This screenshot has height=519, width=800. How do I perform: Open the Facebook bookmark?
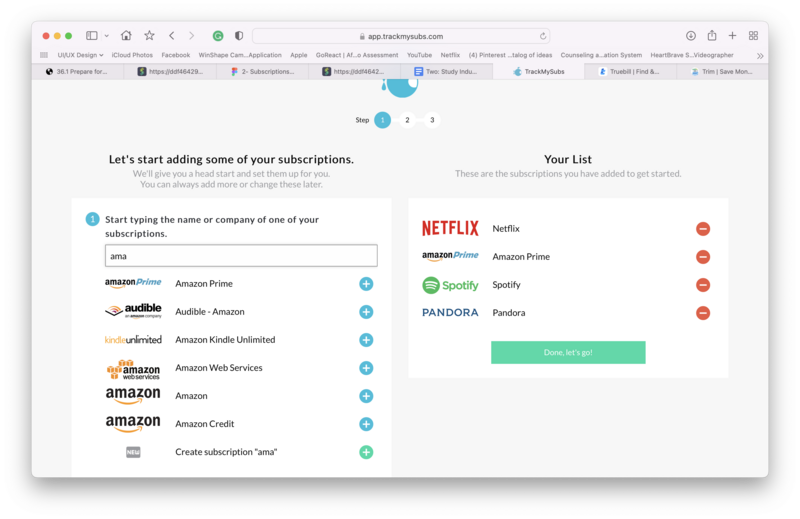[176, 55]
